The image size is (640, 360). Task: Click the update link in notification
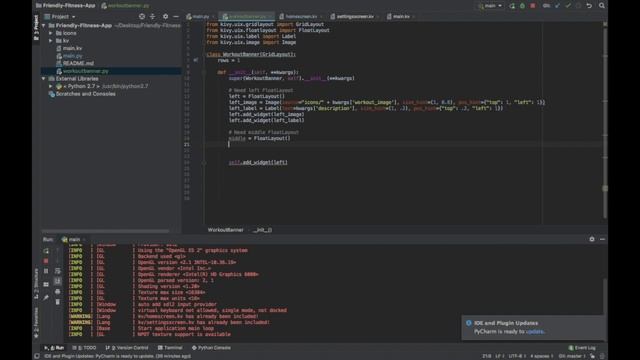click(x=535, y=331)
